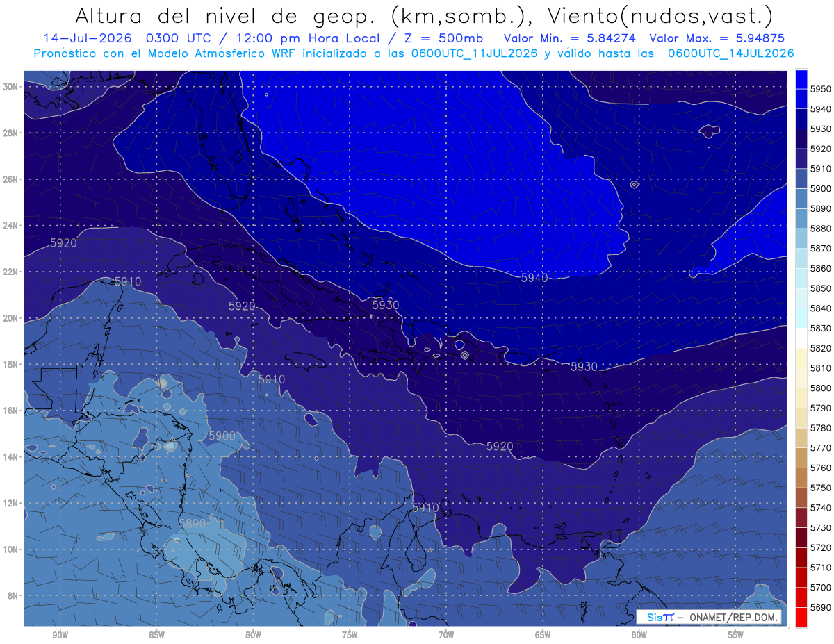Click the colorbar swatch between 5890 and 5900

point(801,199)
